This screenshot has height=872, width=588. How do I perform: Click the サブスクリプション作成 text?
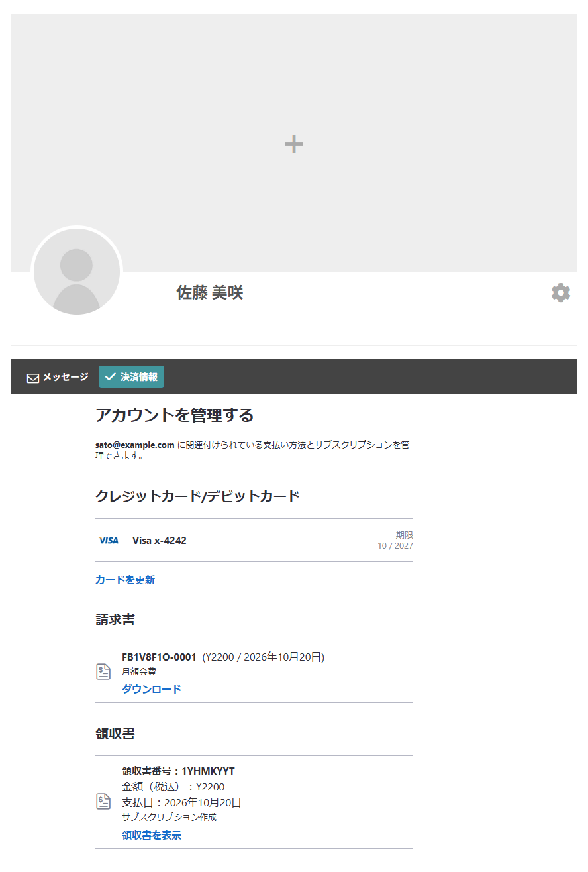click(169, 817)
